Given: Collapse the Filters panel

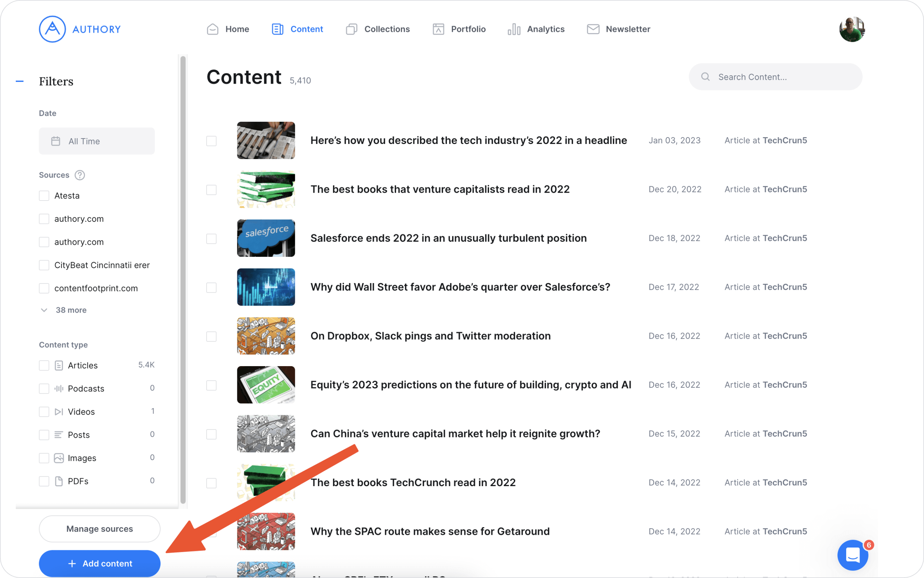Looking at the screenshot, I should [x=20, y=82].
